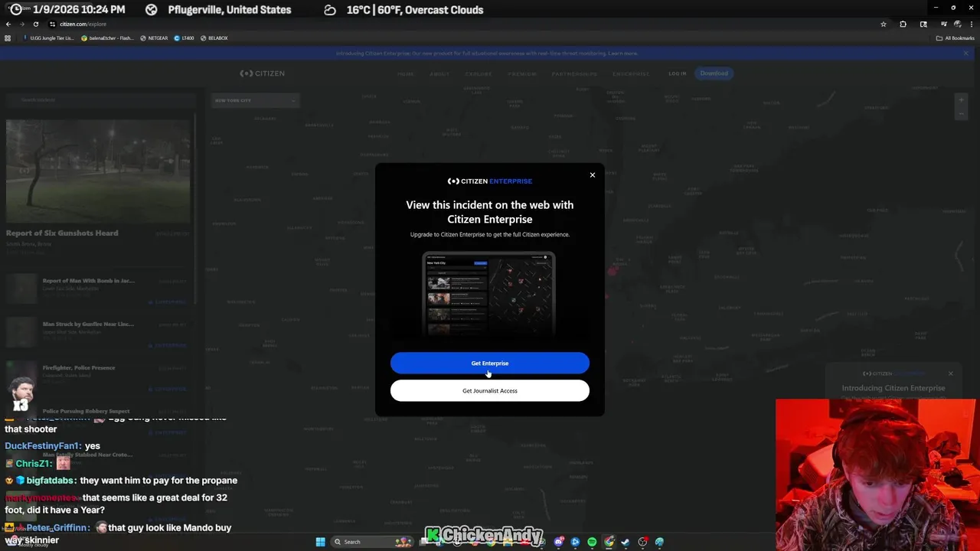980x551 pixels.
Task: Open the Premium nav item
Action: tap(521, 73)
